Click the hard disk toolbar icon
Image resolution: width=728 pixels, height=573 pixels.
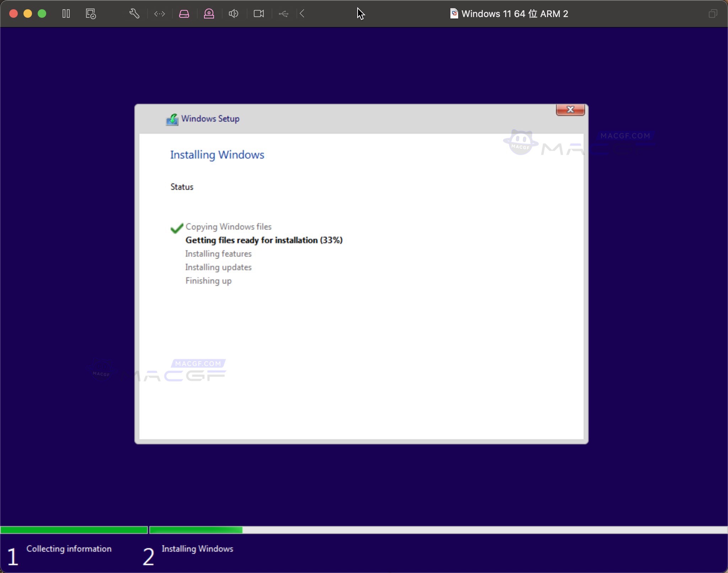(184, 14)
